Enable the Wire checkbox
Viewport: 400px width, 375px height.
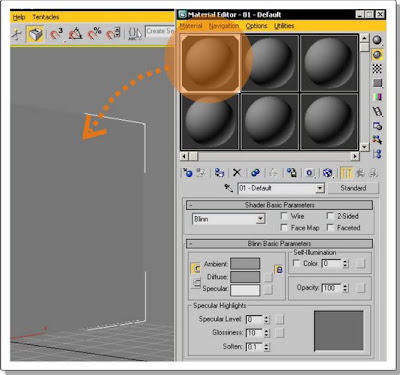pyautogui.click(x=284, y=216)
